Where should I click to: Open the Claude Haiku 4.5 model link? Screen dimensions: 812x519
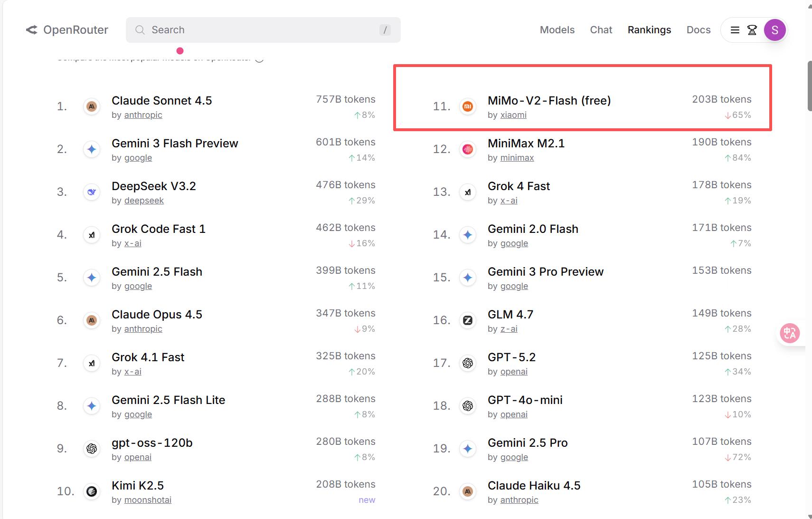pyautogui.click(x=534, y=486)
